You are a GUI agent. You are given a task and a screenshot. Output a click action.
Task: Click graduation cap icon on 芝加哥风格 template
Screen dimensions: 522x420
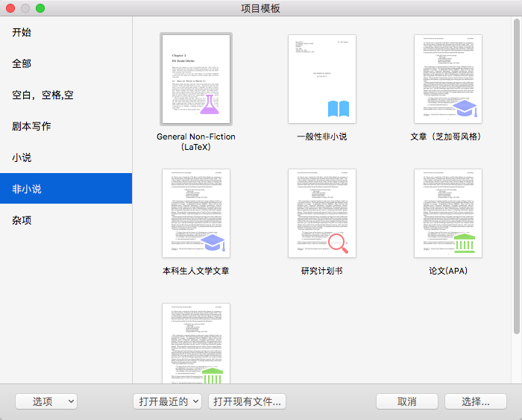coord(465,108)
